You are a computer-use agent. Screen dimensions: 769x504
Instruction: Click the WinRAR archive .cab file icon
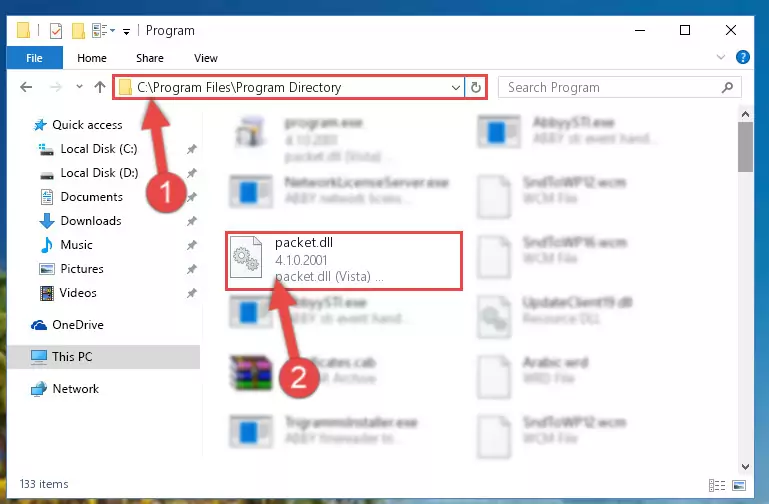coord(252,373)
